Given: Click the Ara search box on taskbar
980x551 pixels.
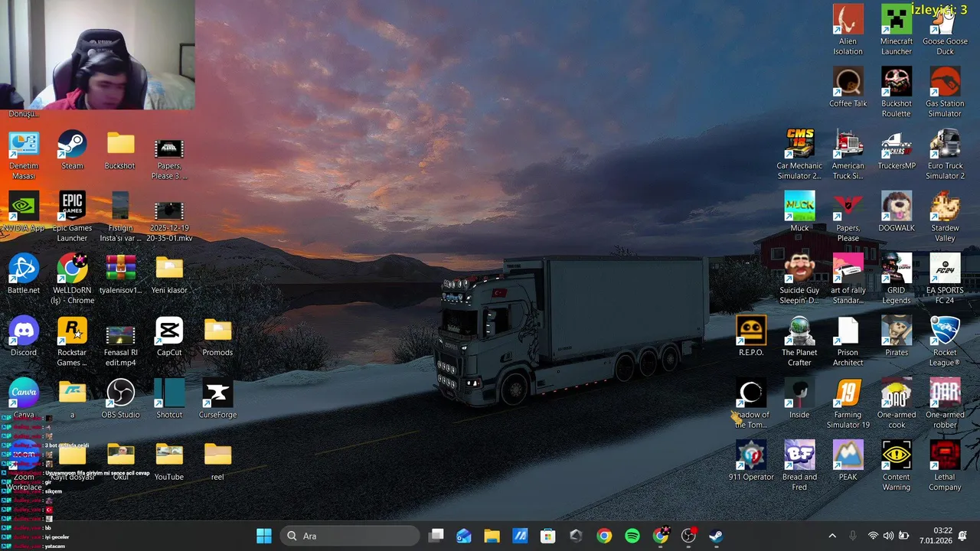Looking at the screenshot, I should 350,536.
